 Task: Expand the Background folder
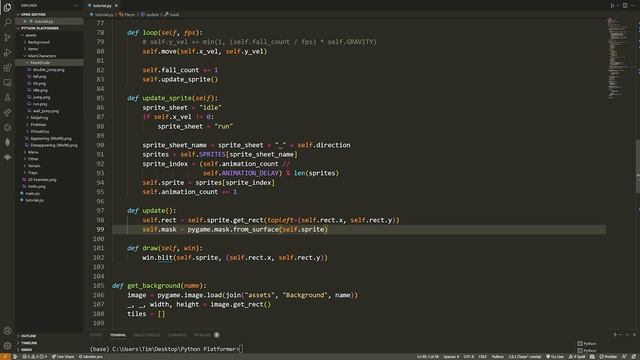pos(49,42)
